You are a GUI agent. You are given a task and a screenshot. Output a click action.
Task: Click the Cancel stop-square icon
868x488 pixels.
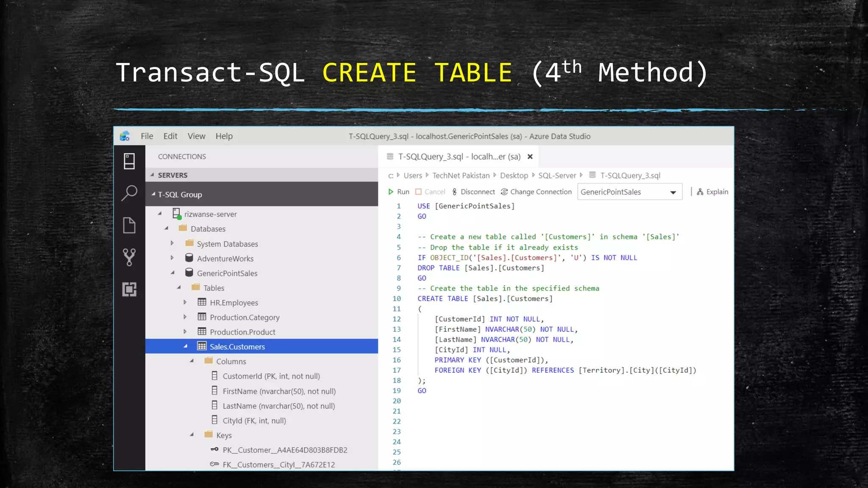point(418,192)
